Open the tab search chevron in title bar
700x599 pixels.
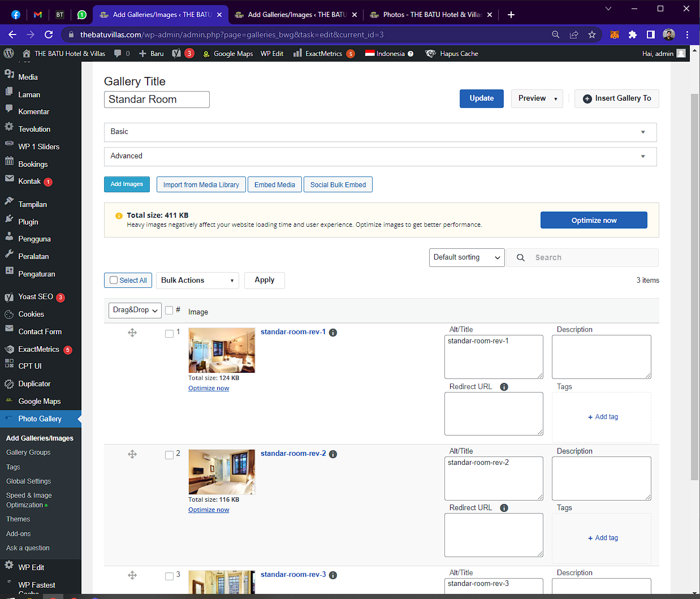(x=608, y=8)
